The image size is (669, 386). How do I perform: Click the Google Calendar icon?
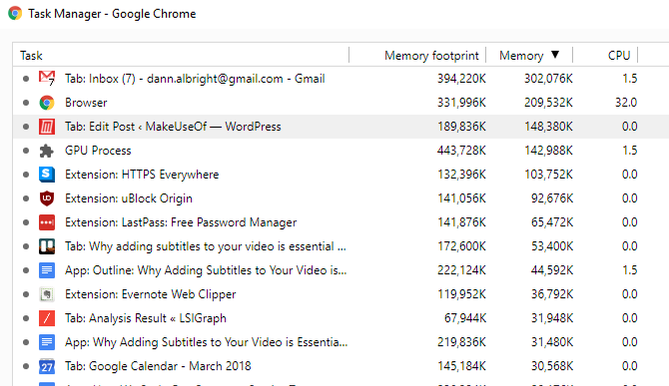(47, 366)
